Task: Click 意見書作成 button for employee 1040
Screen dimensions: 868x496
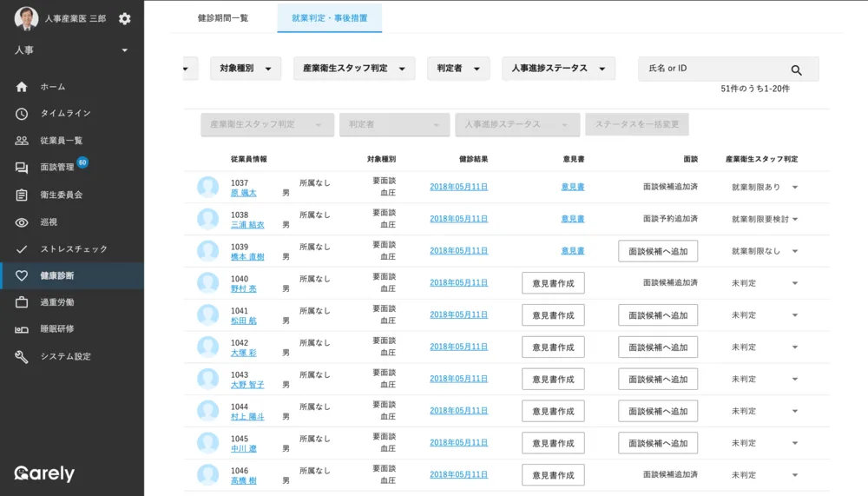Action: 553,283
